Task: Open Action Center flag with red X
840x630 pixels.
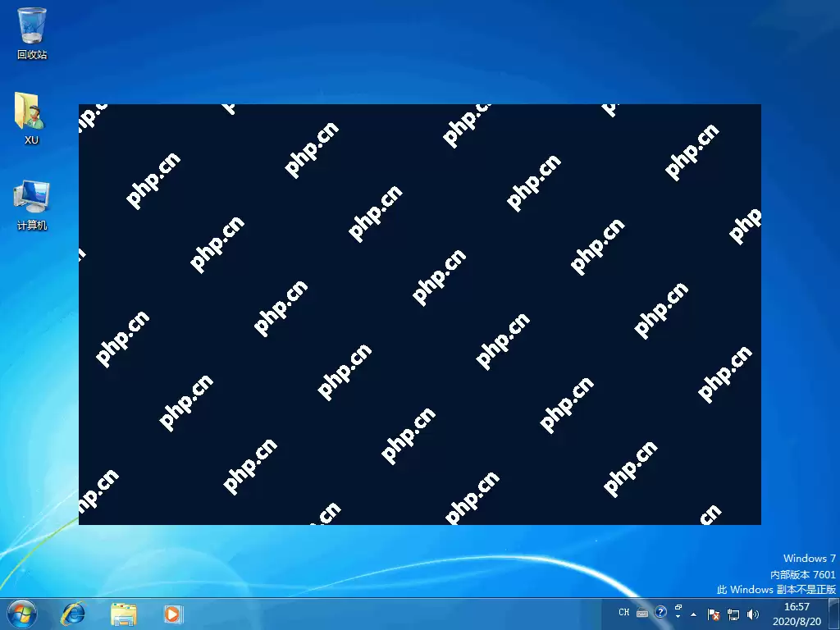Action: tap(714, 614)
